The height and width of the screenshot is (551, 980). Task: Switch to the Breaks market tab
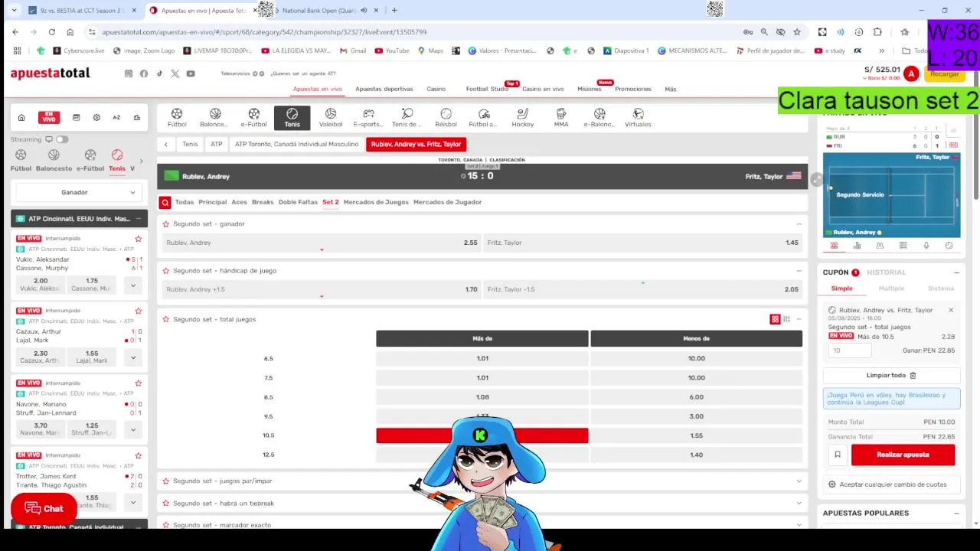[263, 202]
